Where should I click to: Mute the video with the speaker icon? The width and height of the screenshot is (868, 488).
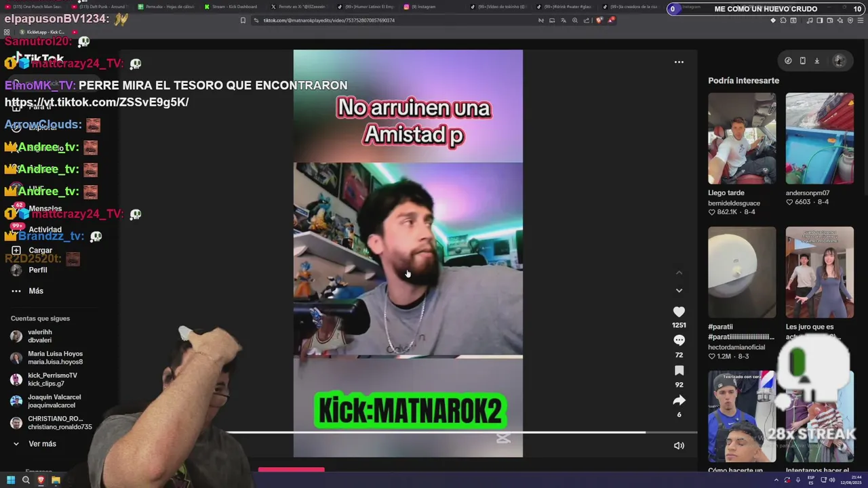679,445
